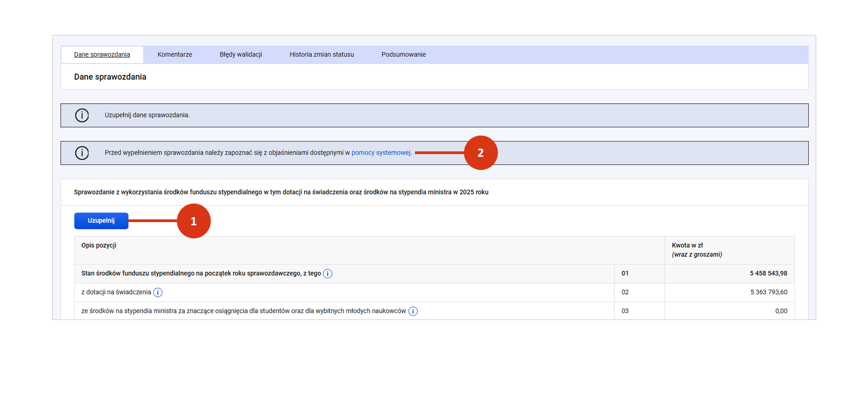868x407 pixels.
Task: Click info icon beside 'Przed wypełnieniem sprawozdania' notice
Action: tap(82, 153)
